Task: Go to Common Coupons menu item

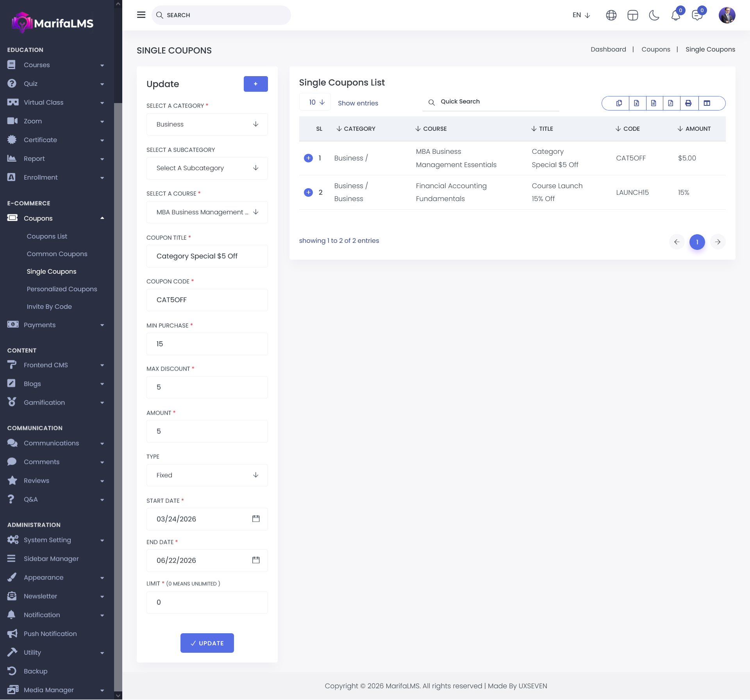Action: 57,254
